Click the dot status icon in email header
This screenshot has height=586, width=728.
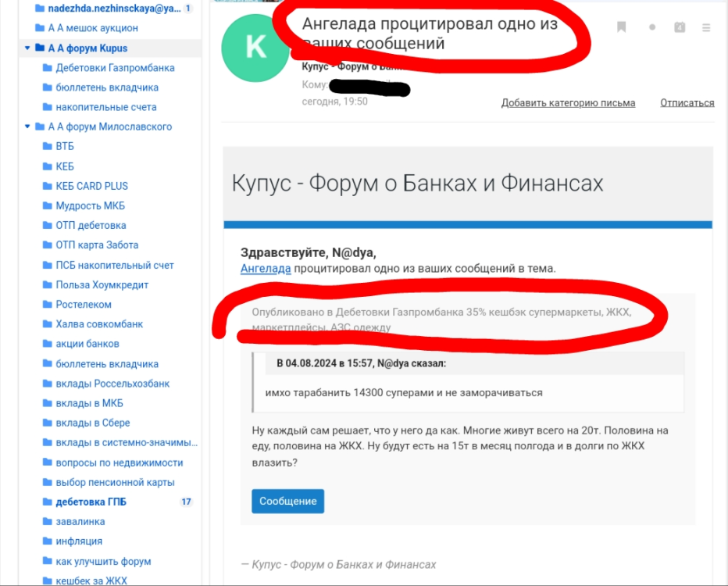(650, 26)
